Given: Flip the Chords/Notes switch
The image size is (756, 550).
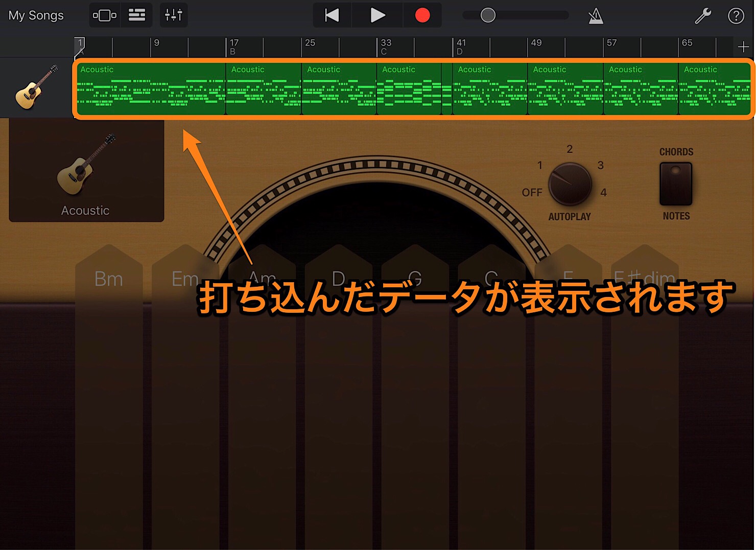Looking at the screenshot, I should 676,184.
